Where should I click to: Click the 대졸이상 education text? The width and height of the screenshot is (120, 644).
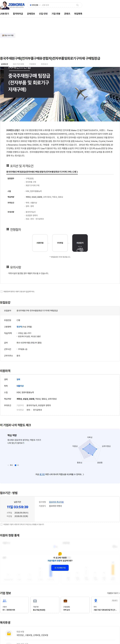20,386
